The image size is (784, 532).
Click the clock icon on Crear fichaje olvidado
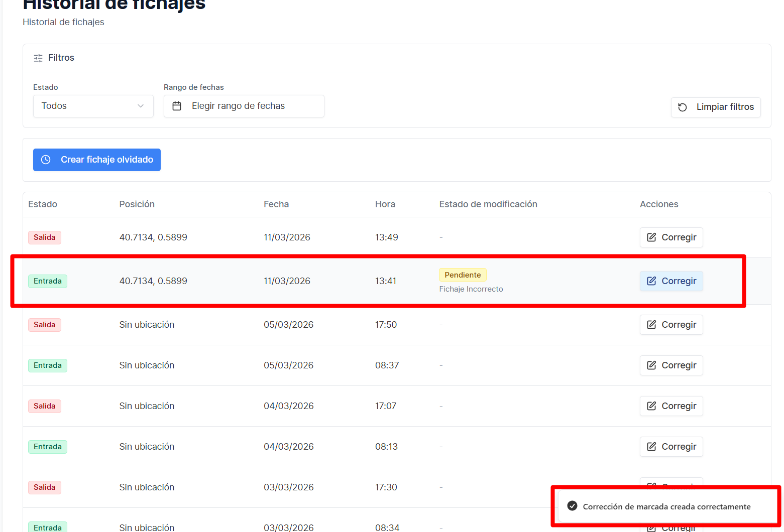[46, 160]
